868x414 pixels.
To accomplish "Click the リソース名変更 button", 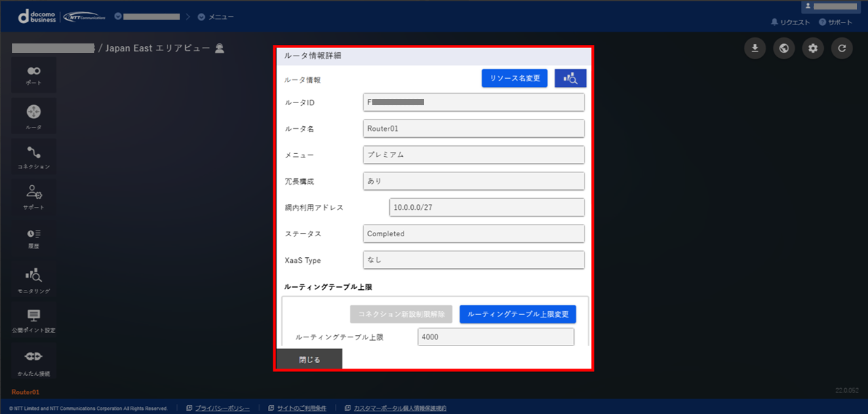I will coord(515,79).
